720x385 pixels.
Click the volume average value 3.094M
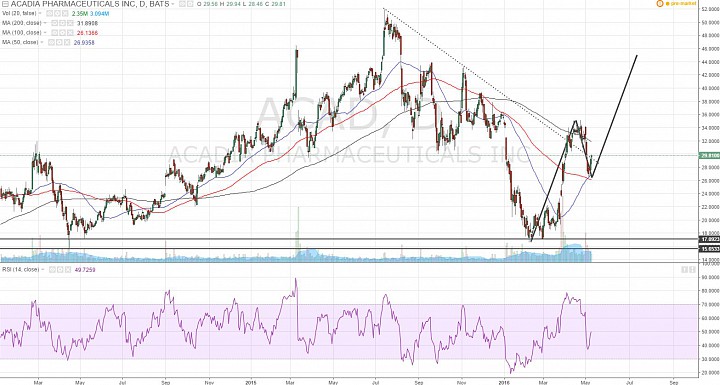[100, 14]
